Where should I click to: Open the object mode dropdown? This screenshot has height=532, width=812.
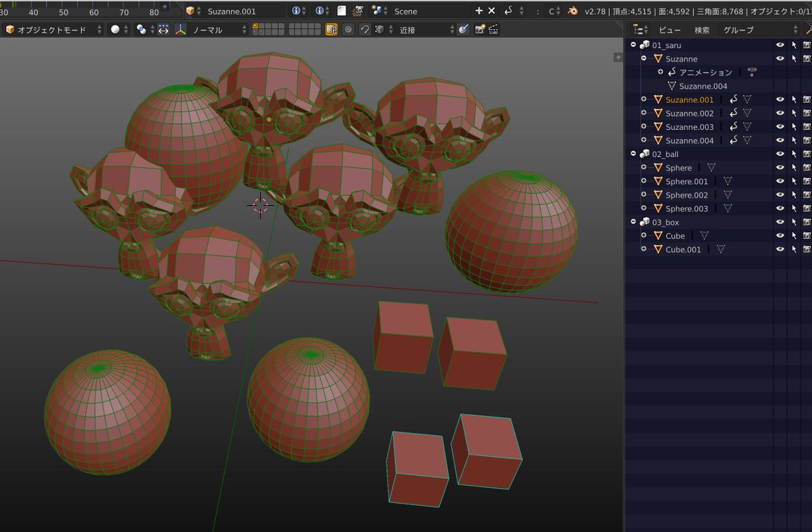(53, 30)
